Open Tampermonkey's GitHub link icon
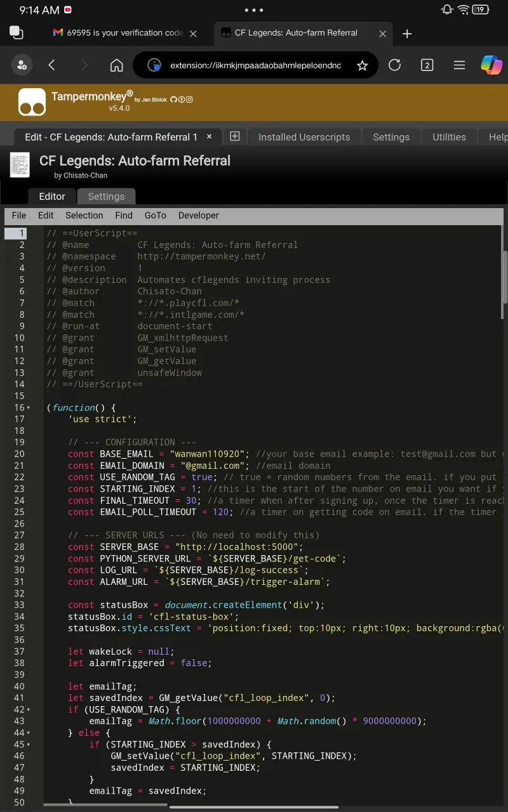The height and width of the screenshot is (812, 508). tap(173, 100)
